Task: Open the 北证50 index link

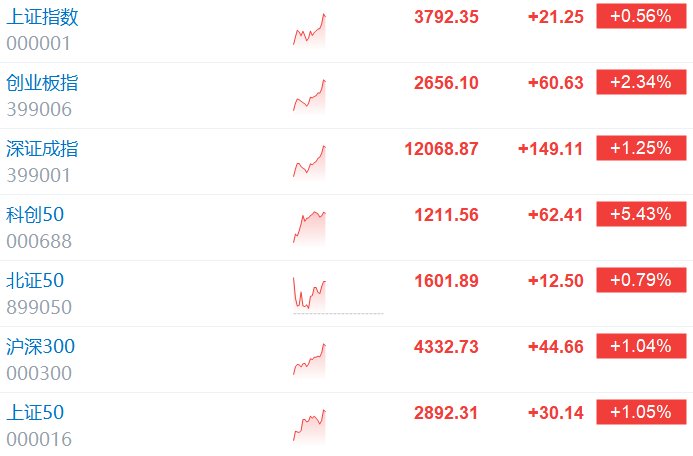Action: (x=35, y=281)
